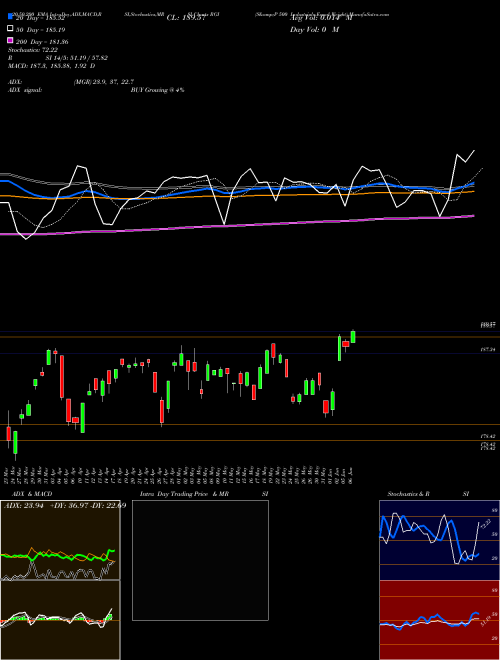Click the 'Stochastics & R' panel title
The height and width of the screenshot is (660, 500).
[409, 494]
